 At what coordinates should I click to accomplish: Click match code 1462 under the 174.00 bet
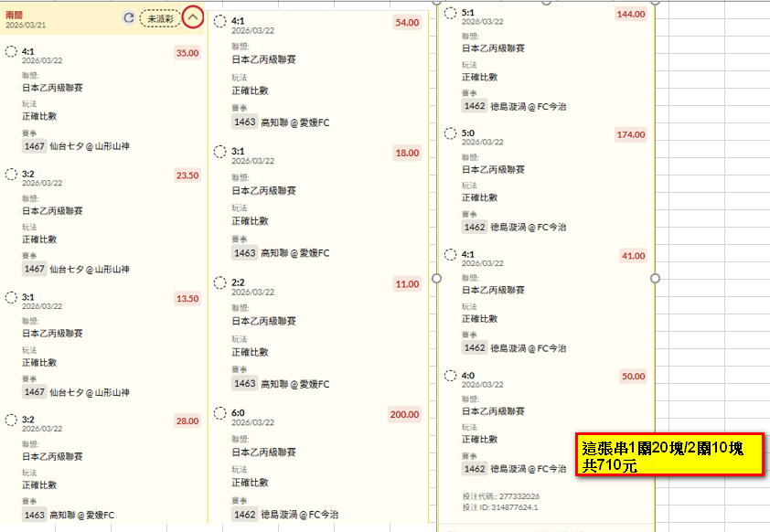click(475, 227)
